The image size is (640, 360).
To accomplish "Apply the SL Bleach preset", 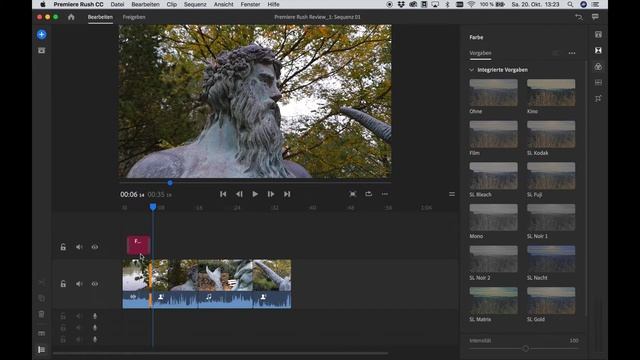I will point(493,176).
